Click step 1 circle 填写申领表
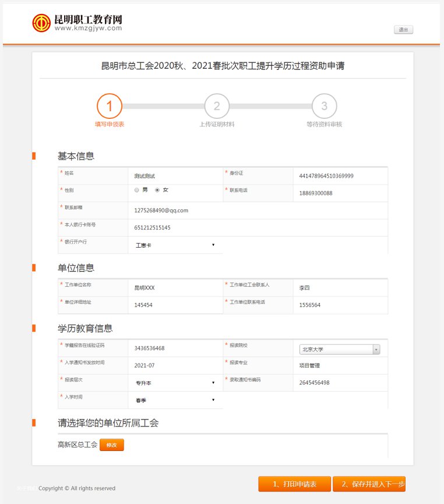The image size is (444, 504). click(x=110, y=106)
